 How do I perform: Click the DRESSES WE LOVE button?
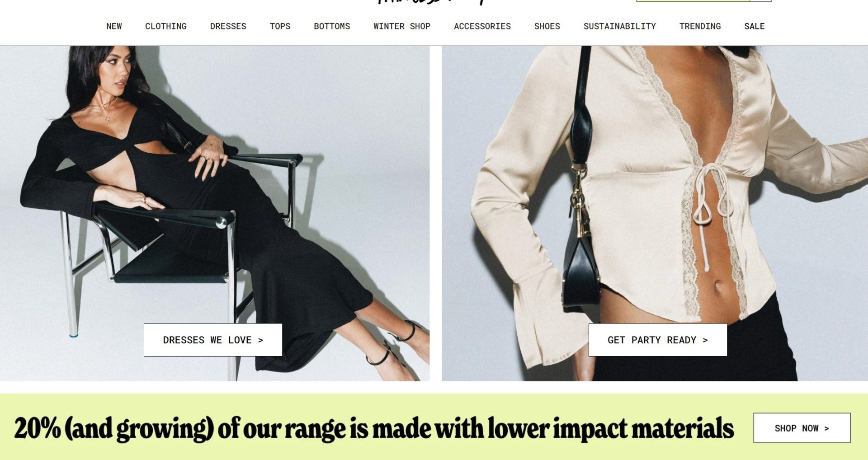213,340
